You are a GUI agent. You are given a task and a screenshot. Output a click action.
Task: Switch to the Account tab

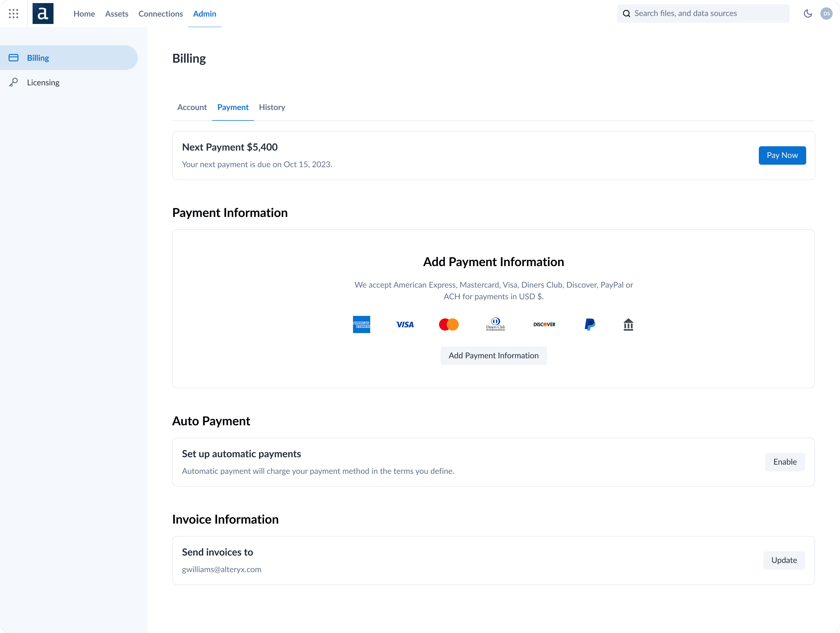pos(192,108)
